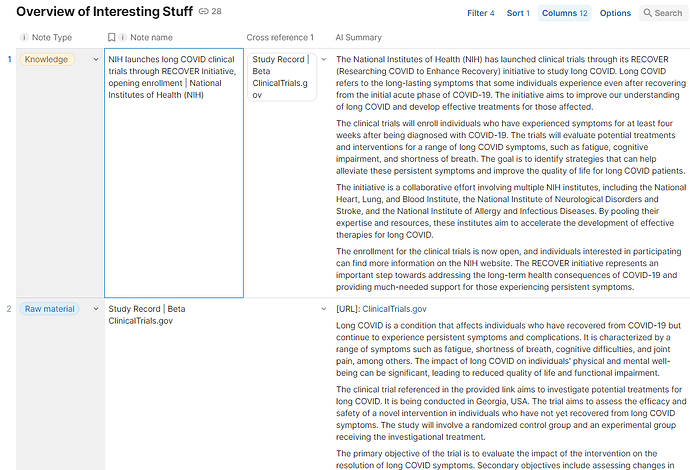This screenshot has height=470, width=690.
Task: Click the info icon beside Note name header
Action: pos(123,37)
